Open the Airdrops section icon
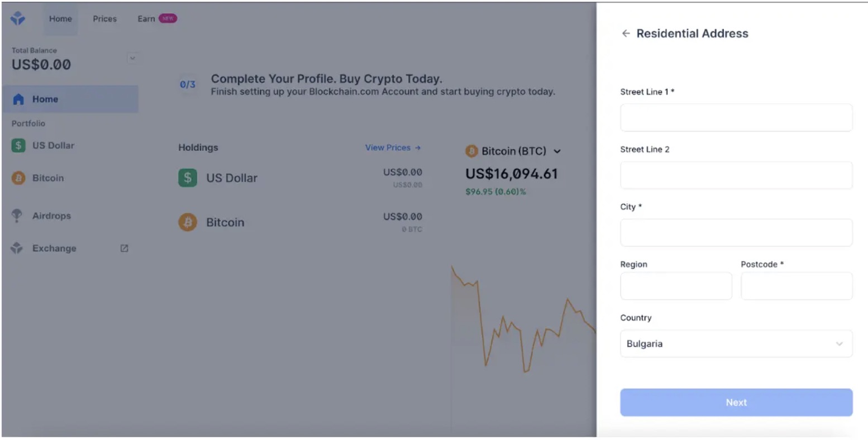The image size is (868, 440). coord(17,216)
